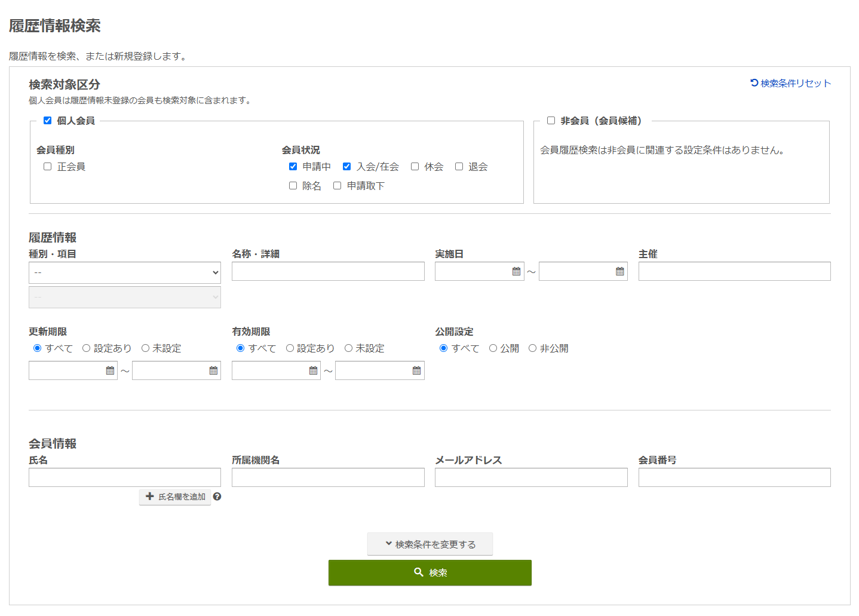Click reset arrow icon beside 検索条件リセット
Image resolution: width=859 pixels, height=616 pixels.
coord(753,82)
